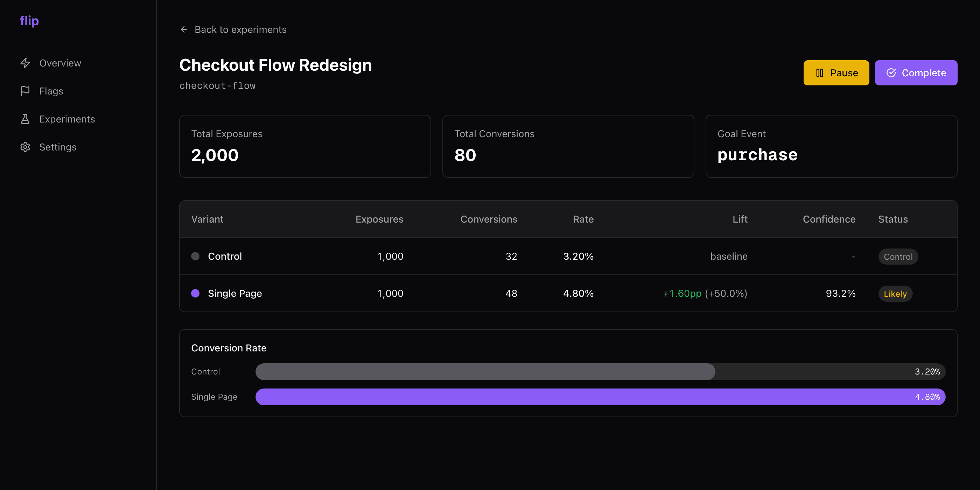Viewport: 980px width, 490px height.
Task: Click the gray Control variant dot
Action: (195, 257)
